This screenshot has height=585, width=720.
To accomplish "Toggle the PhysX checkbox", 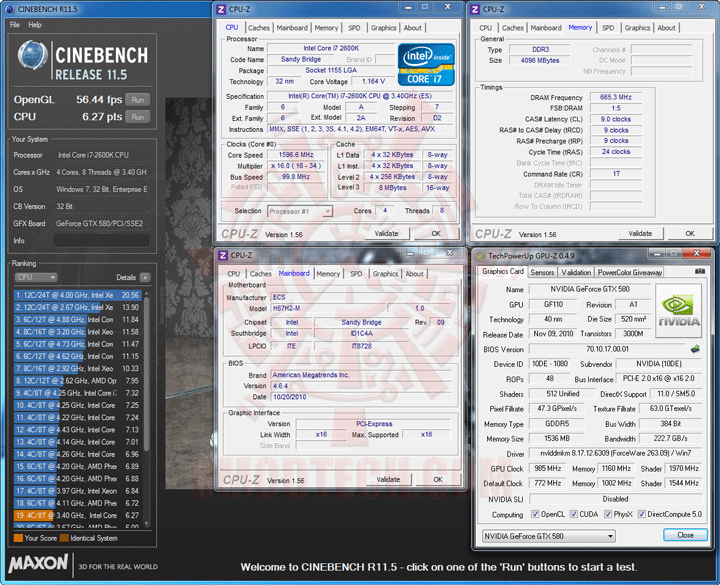I will (608, 514).
